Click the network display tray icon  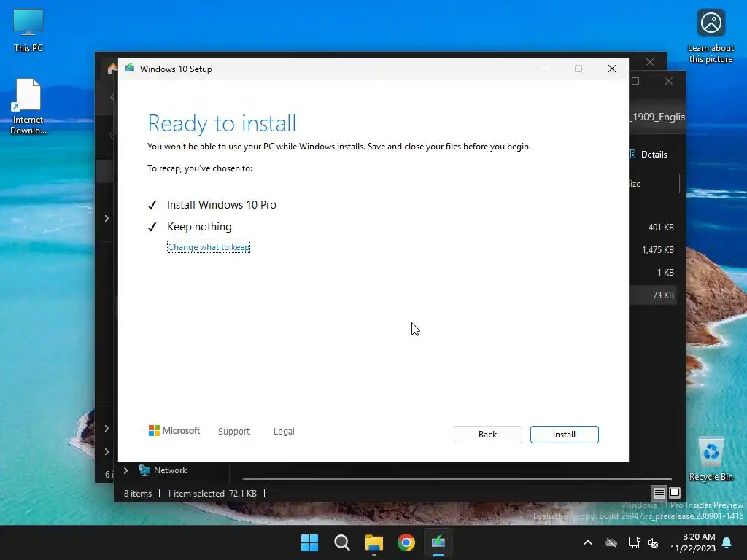point(634,542)
